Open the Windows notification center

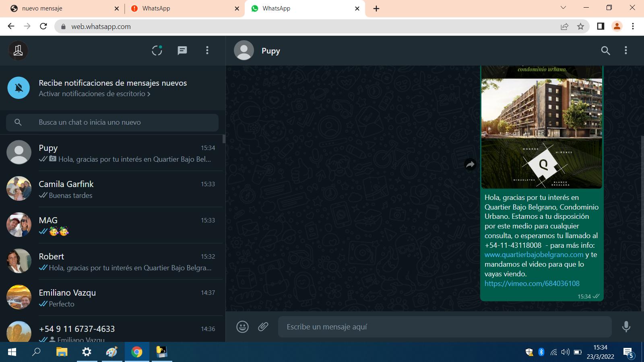point(629,353)
